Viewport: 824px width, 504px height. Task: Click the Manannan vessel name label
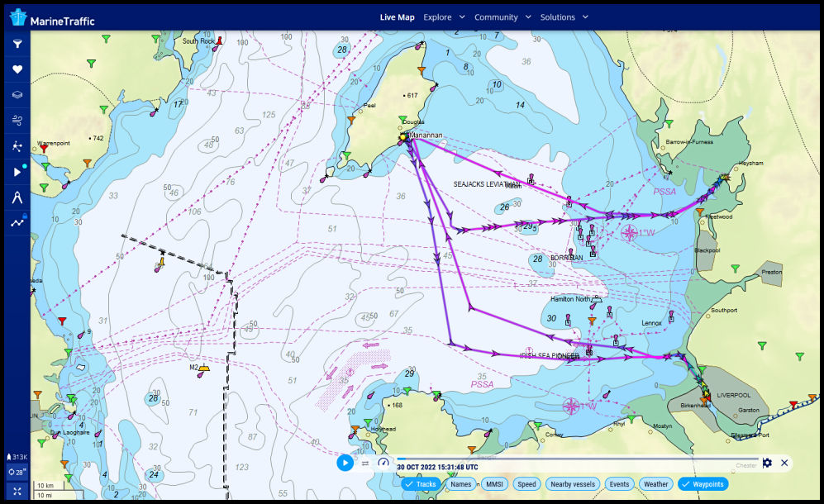tap(426, 135)
